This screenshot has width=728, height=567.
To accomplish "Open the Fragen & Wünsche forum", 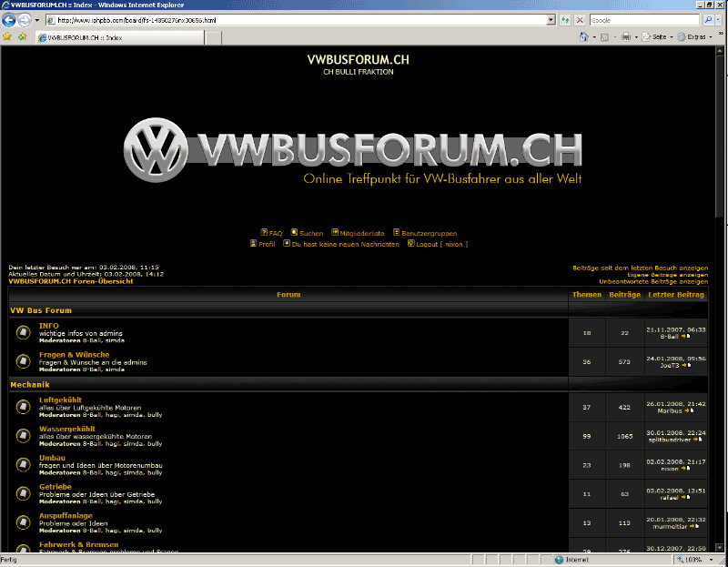I will pyautogui.click(x=75, y=355).
